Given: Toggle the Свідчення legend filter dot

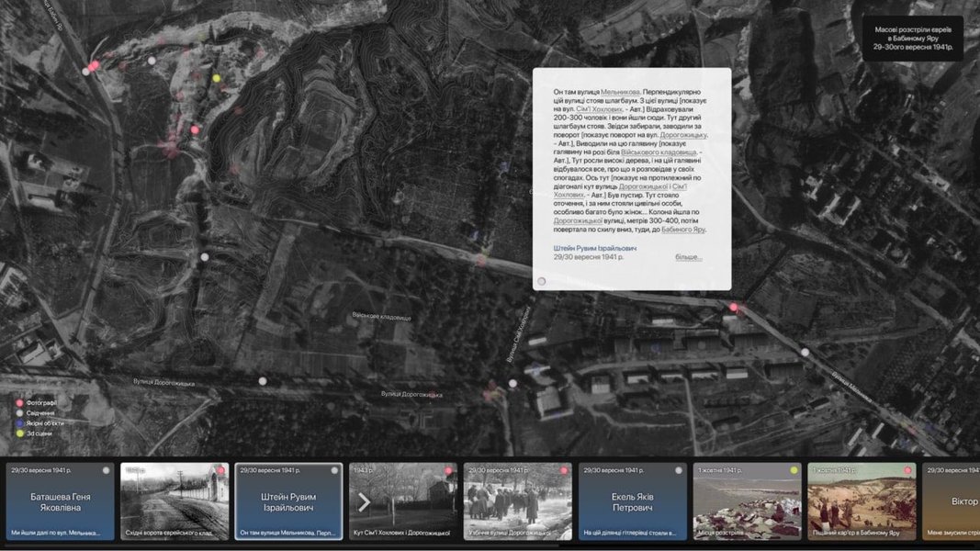Looking at the screenshot, I should tap(19, 412).
